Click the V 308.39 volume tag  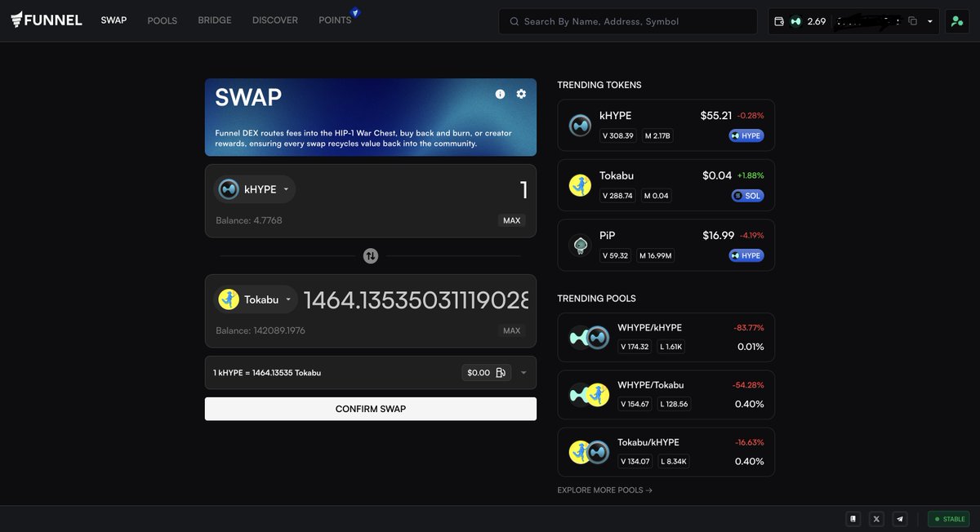(x=618, y=136)
